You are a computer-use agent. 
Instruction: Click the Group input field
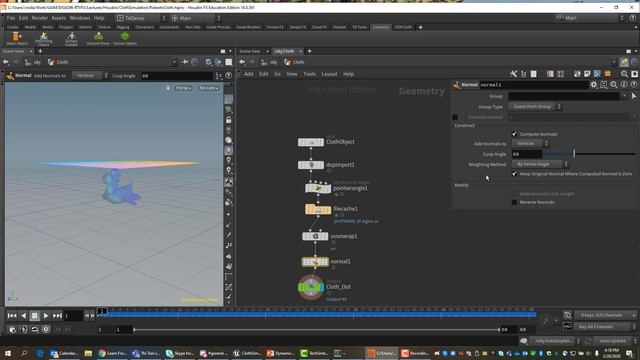pyautogui.click(x=564, y=96)
